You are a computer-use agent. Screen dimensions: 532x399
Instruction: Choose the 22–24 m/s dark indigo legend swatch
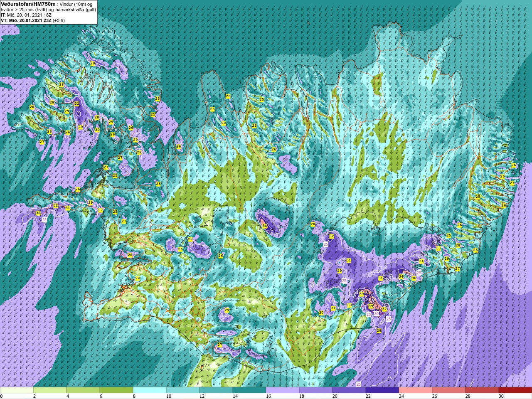(x=382, y=390)
